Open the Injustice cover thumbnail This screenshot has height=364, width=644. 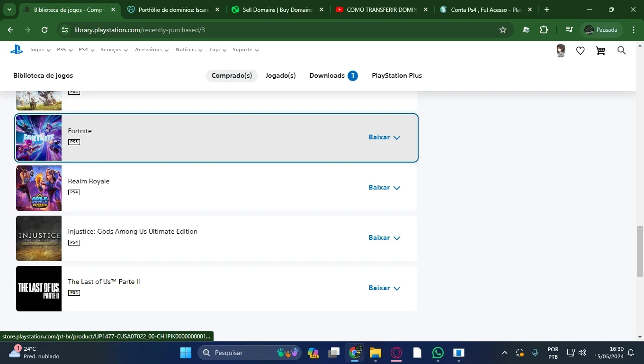coord(39,238)
